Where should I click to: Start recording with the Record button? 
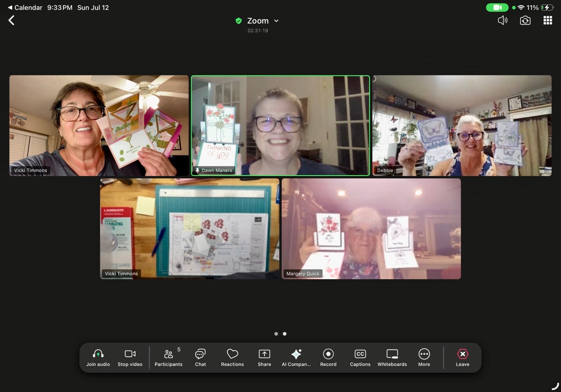(328, 358)
